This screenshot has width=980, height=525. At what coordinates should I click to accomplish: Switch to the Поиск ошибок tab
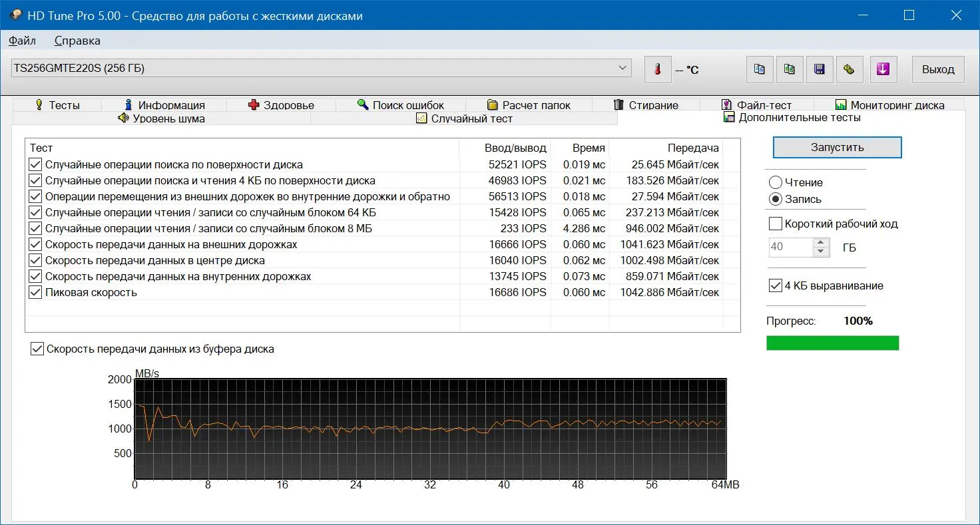coord(400,104)
